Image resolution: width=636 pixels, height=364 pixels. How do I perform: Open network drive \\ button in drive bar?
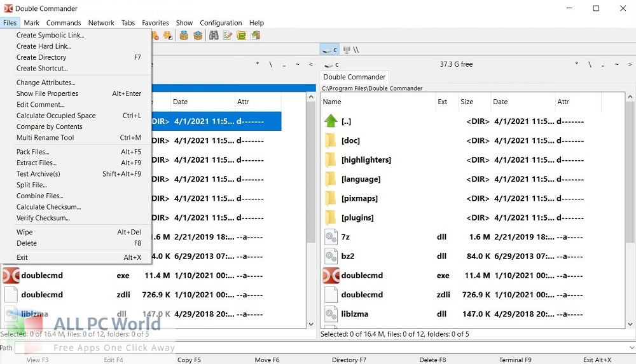(351, 50)
